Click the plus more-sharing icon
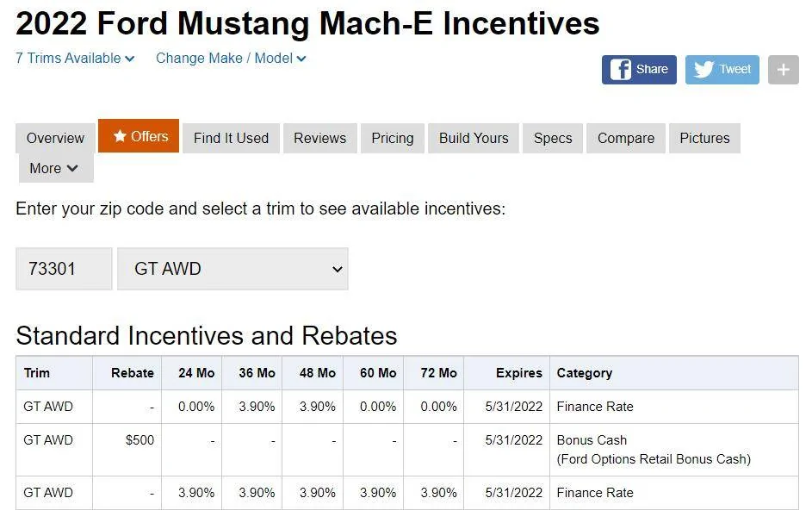This screenshot has width=812, height=523. tap(783, 70)
